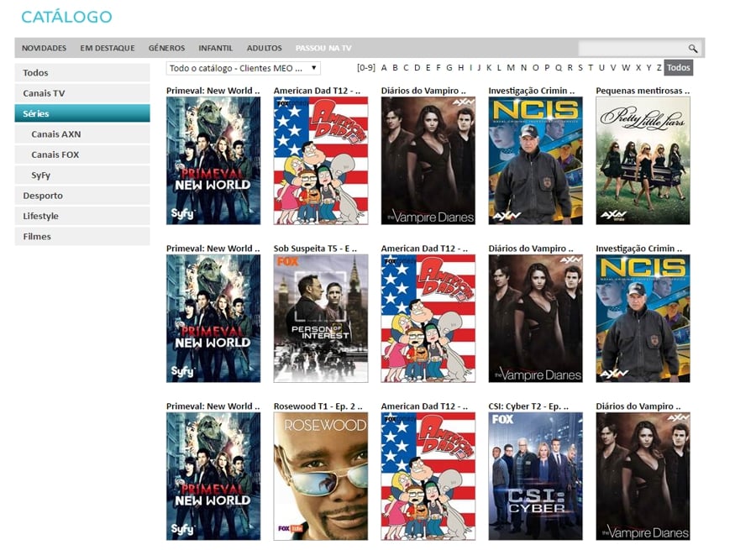Image resolution: width=756 pixels, height=550 pixels.
Task: Filter titles by letter P
Action: (x=547, y=67)
